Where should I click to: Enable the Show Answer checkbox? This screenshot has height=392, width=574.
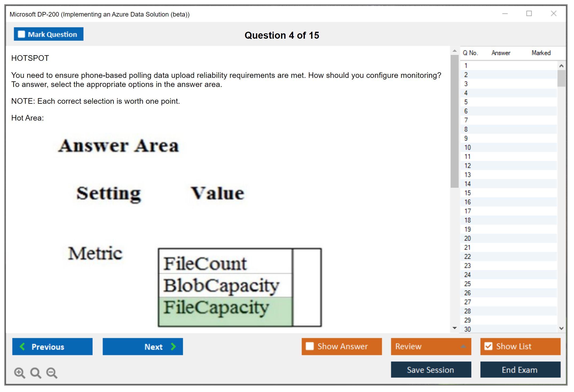pyautogui.click(x=310, y=346)
